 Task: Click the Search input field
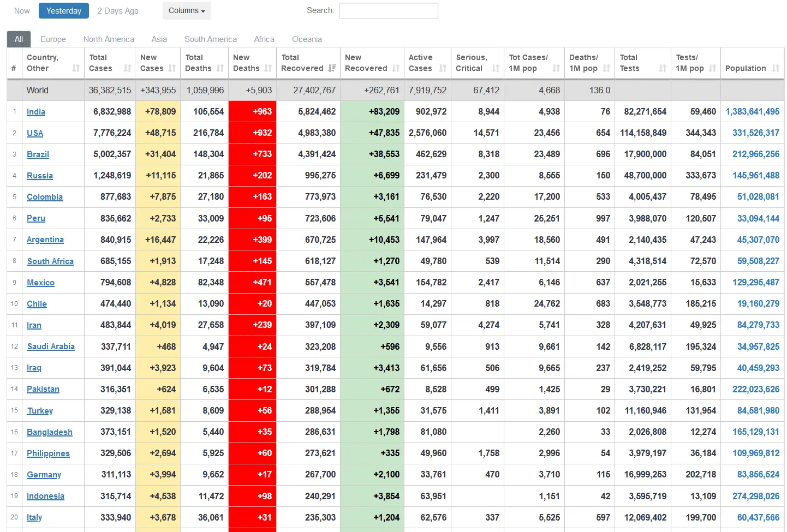[388, 11]
